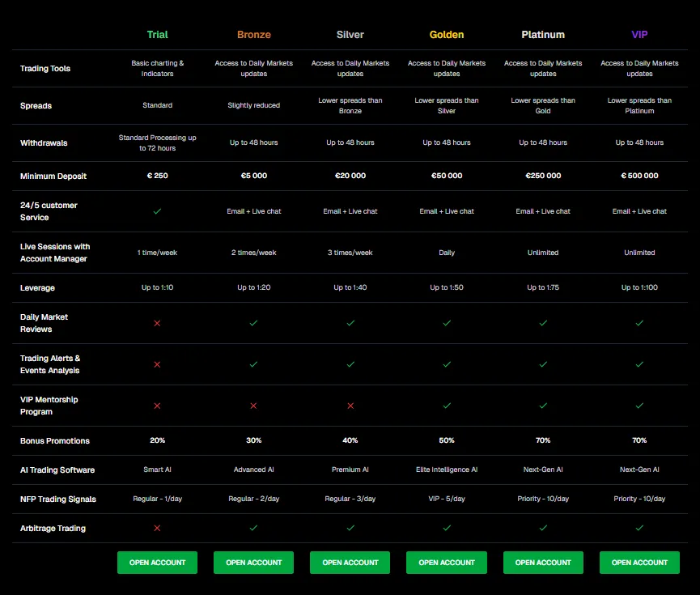Viewport: 700px width, 595px height.
Task: Click the Leverage row label
Action: click(x=37, y=288)
